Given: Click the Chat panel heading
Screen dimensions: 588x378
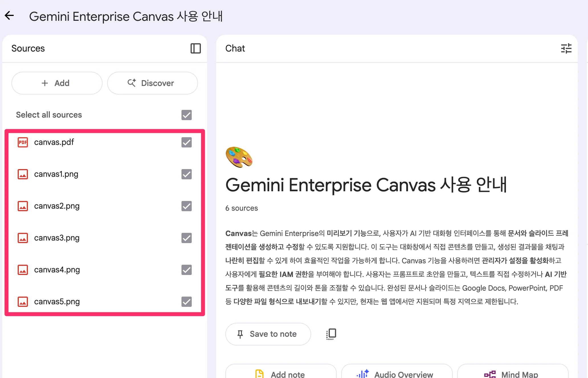Looking at the screenshot, I should coord(235,48).
